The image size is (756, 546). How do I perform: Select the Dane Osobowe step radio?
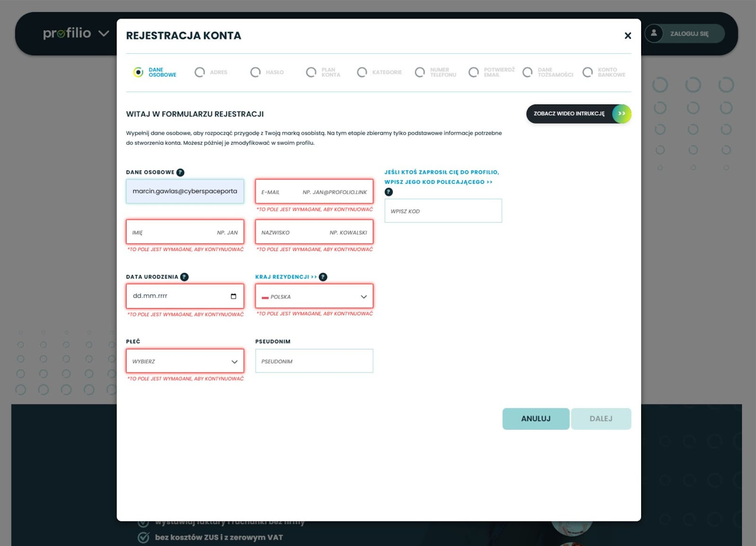[x=138, y=72]
